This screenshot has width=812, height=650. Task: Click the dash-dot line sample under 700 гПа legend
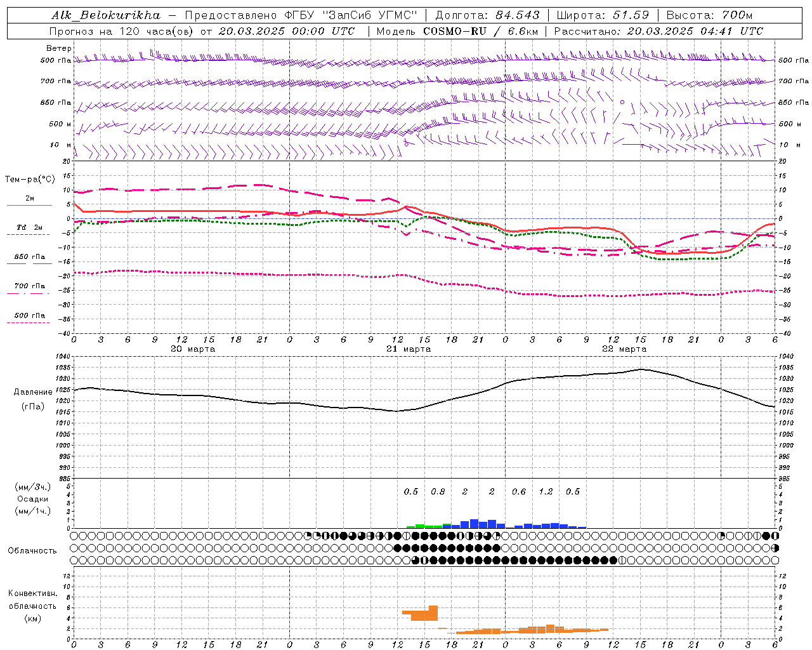(28, 293)
